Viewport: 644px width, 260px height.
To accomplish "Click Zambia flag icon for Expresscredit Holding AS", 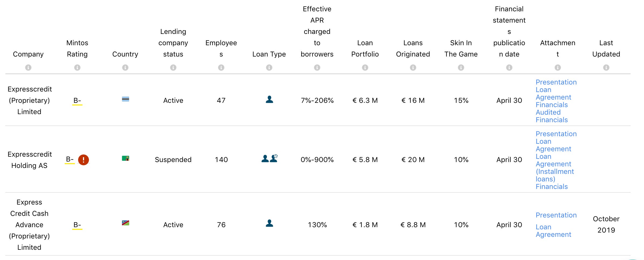I will (126, 158).
